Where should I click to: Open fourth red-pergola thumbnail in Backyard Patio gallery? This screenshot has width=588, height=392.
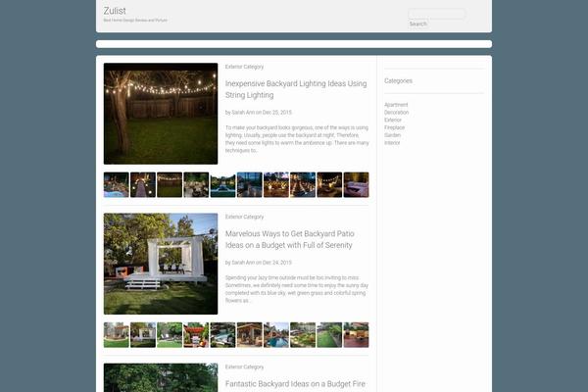tap(196, 334)
